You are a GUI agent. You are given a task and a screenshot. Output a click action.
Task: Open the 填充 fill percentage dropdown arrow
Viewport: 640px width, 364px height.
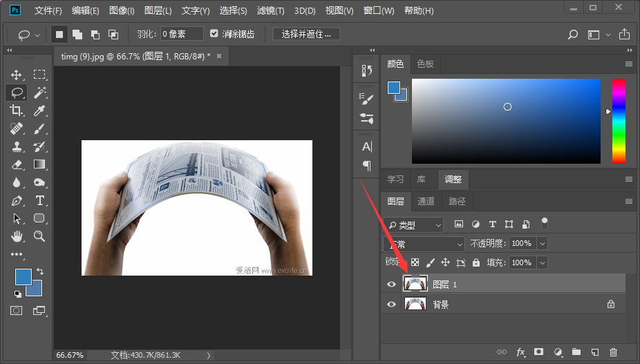tap(542, 262)
